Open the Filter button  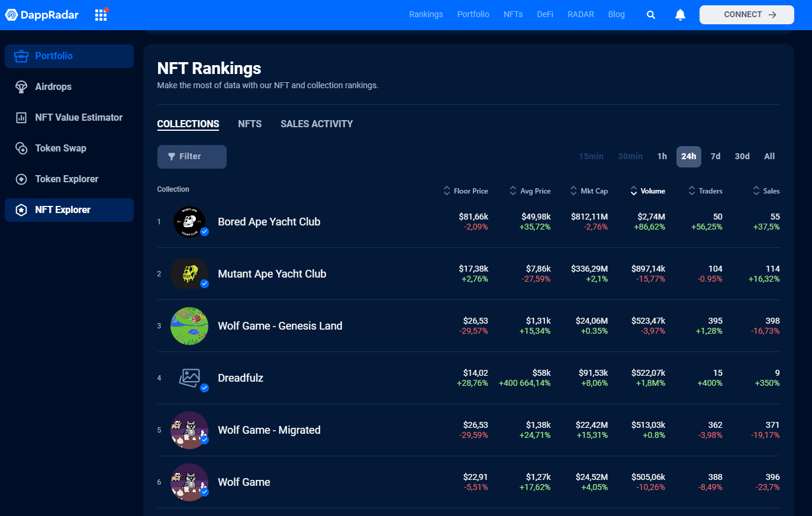pos(192,157)
